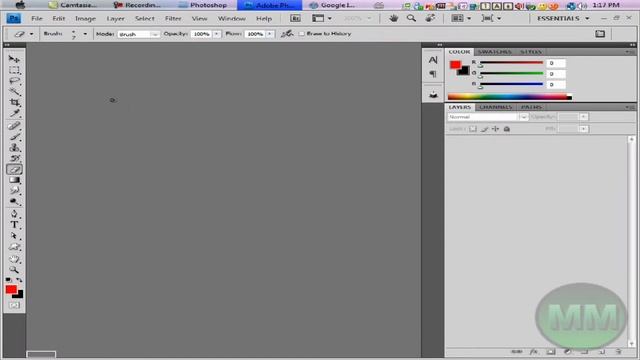This screenshot has width=640, height=360.
Task: Select the Path Selection tool
Action: tap(14, 236)
